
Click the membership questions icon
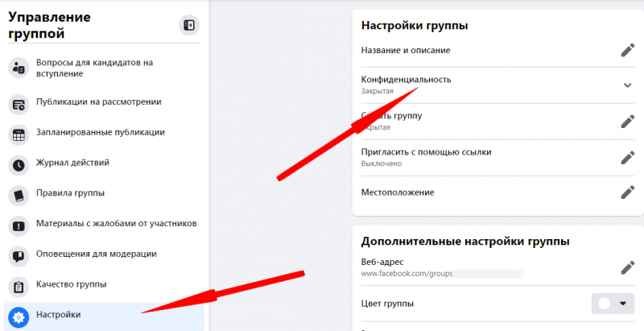pos(19,68)
